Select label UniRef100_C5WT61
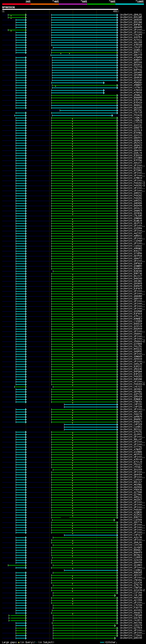This screenshot has width=146, height=644. click(x=131, y=402)
